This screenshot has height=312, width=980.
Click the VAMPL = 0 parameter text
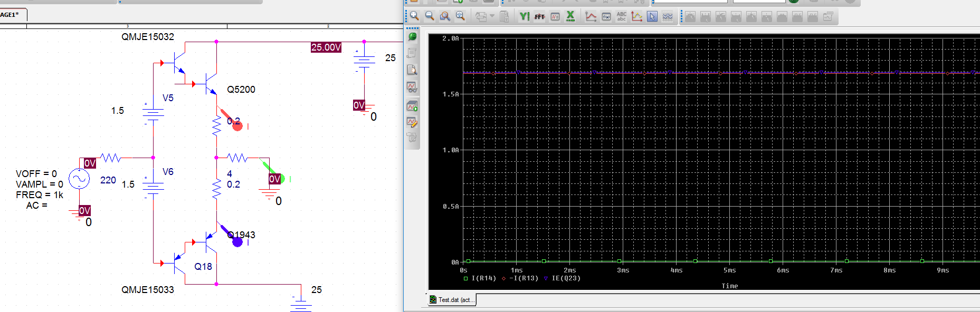40,184
